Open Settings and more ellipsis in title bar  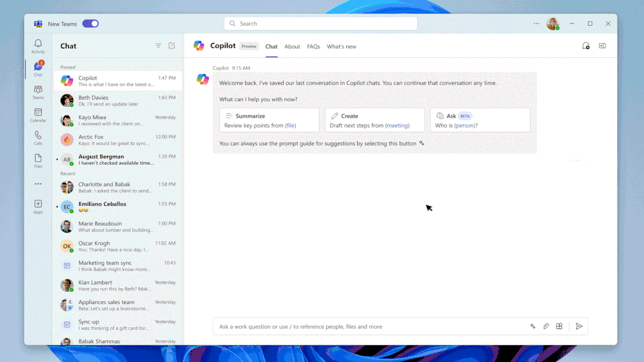tap(536, 23)
